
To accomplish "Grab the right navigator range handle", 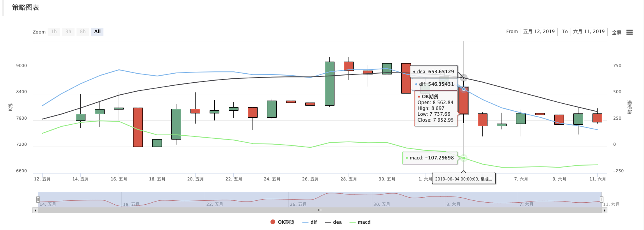I will click(601, 200).
